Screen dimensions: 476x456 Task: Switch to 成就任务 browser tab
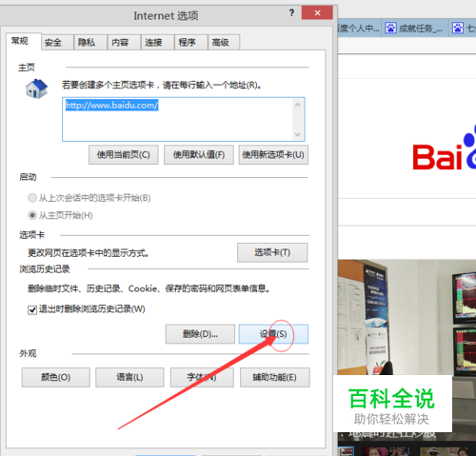coord(415,29)
